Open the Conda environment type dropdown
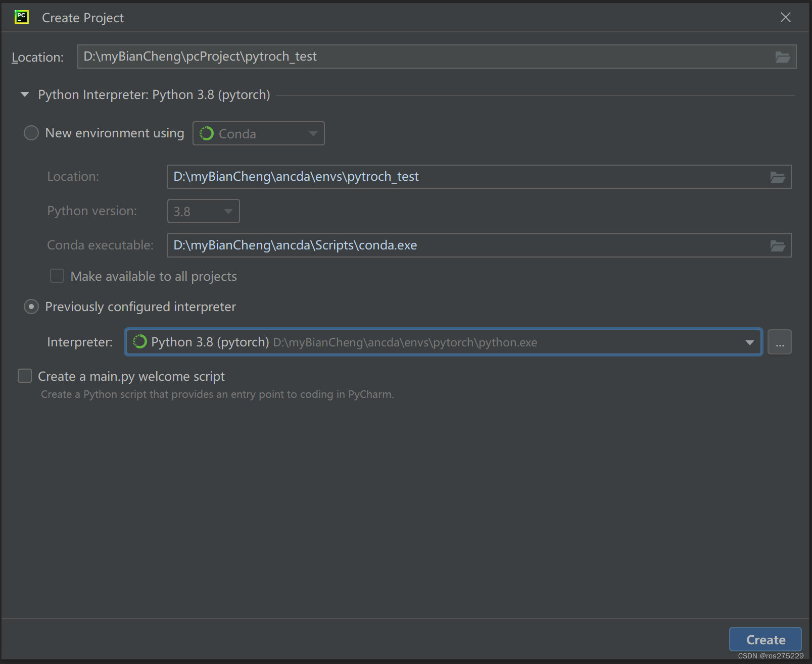Viewport: 812px width, 664px height. (312, 133)
